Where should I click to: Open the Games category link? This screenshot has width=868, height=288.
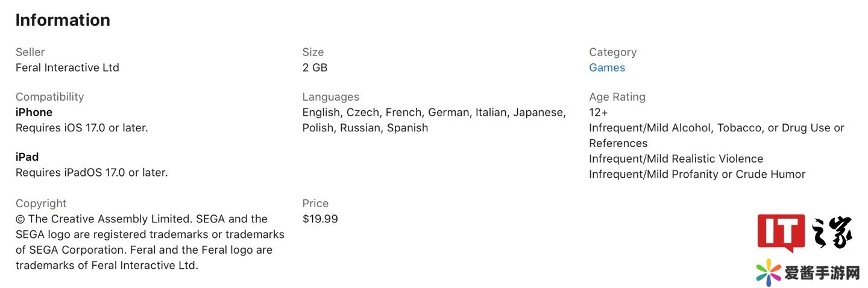[606, 67]
